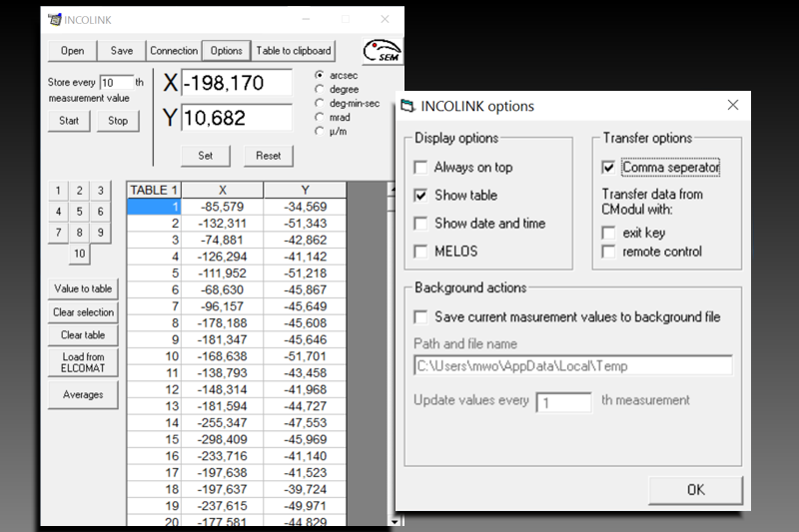Switch to table number 9
This screenshot has width=799, height=532.
[x=101, y=233]
